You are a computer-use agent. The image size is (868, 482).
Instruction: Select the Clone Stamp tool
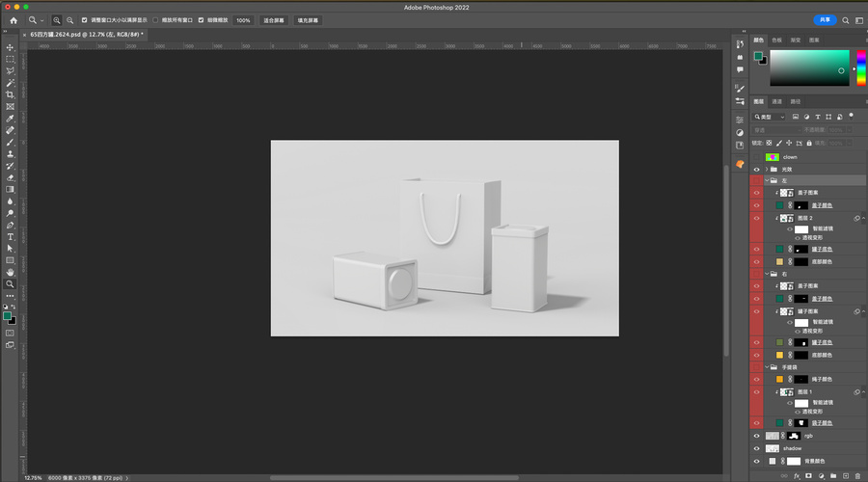[x=10, y=154]
